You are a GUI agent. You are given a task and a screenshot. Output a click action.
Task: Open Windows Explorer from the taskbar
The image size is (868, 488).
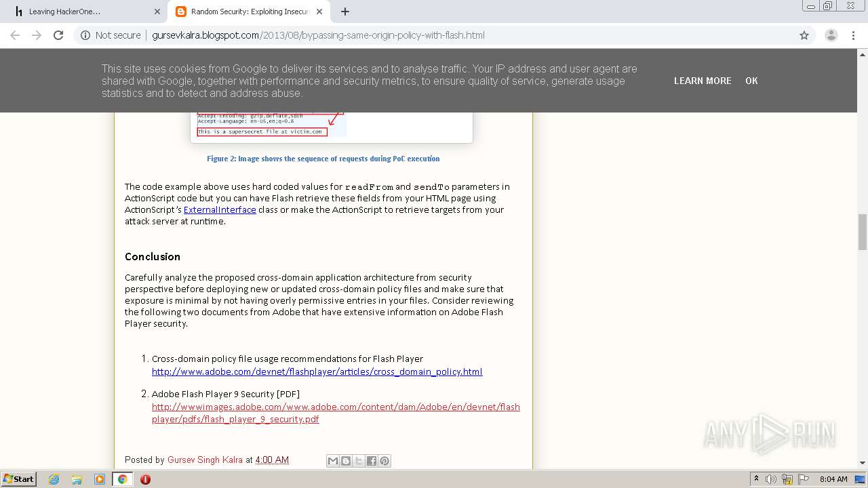(77, 479)
